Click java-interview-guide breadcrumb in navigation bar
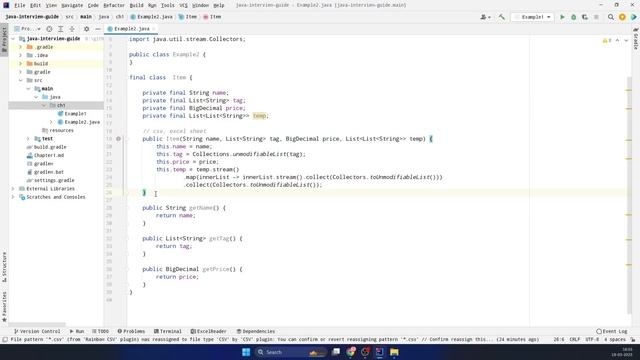Screen dimensions: 640x360 pyautogui.click(x=32, y=17)
